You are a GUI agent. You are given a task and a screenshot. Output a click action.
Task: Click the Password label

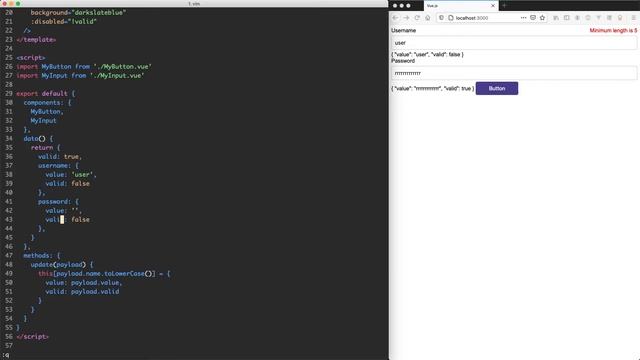[x=403, y=61]
